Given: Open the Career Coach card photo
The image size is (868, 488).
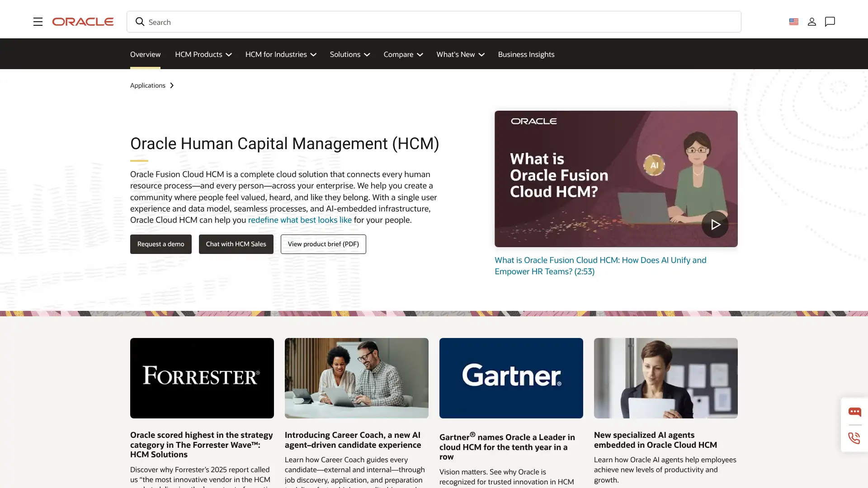Looking at the screenshot, I should tap(356, 378).
